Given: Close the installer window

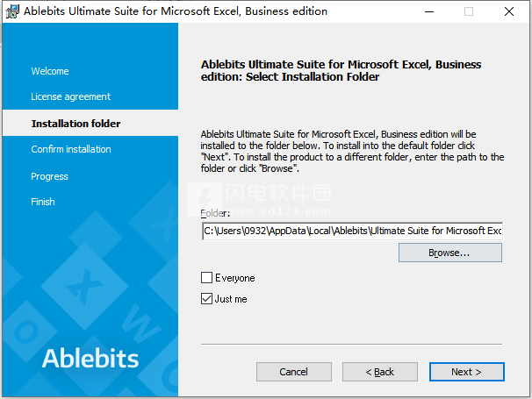Looking at the screenshot, I should [509, 11].
